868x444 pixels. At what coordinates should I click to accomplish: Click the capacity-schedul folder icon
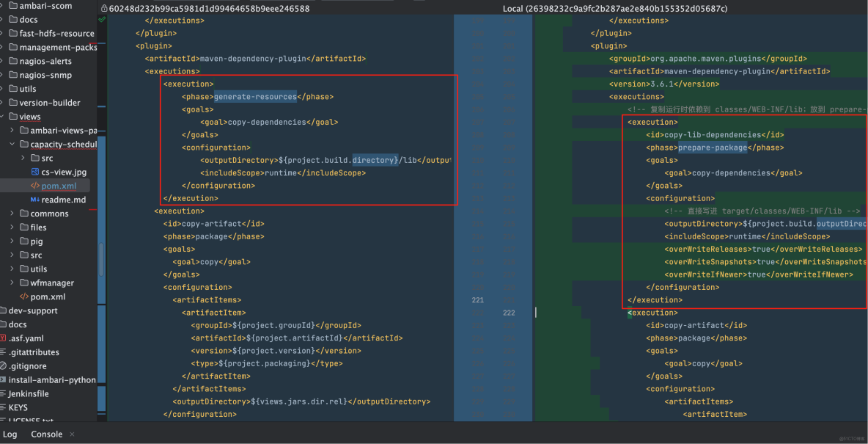point(23,144)
